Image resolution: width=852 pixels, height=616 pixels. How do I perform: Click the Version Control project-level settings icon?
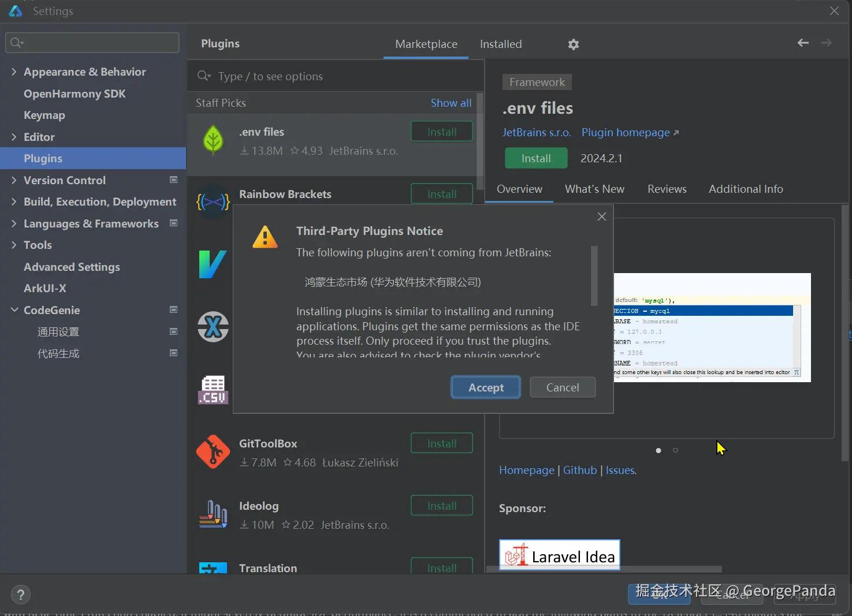[173, 180]
